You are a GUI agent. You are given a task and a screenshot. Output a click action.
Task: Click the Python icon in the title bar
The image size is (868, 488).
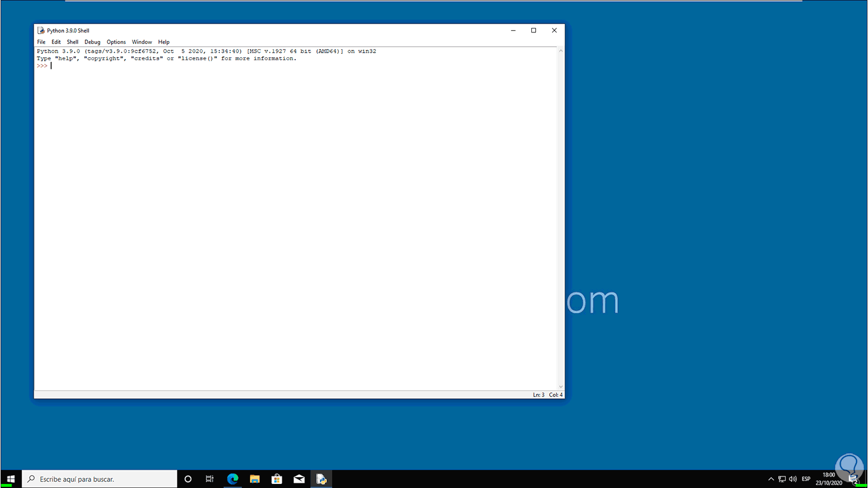pos(41,31)
